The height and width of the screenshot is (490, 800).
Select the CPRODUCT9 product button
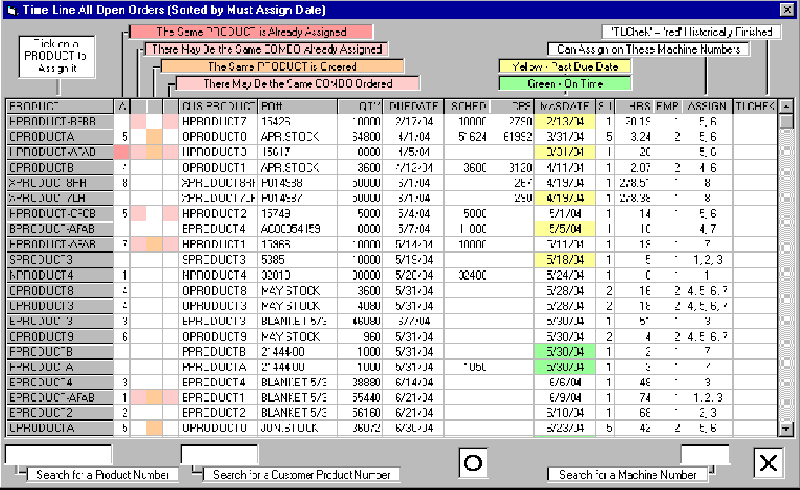tap(60, 336)
